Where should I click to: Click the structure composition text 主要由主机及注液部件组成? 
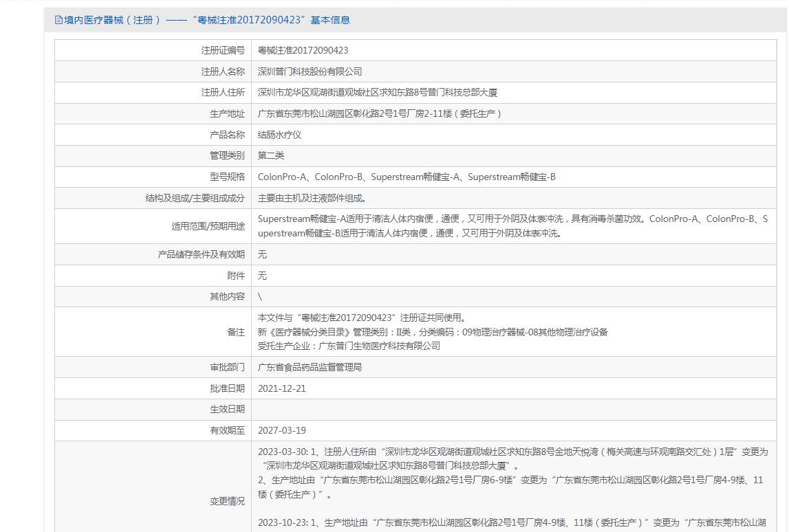click(312, 199)
